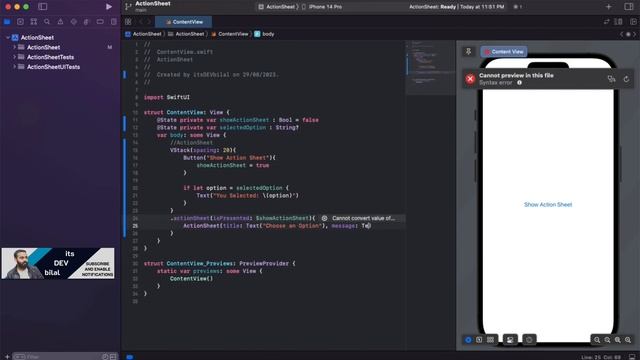The height and width of the screenshot is (360, 640).
Task: Toggle the navigator sidebar visibility
Action: [x=43, y=7]
